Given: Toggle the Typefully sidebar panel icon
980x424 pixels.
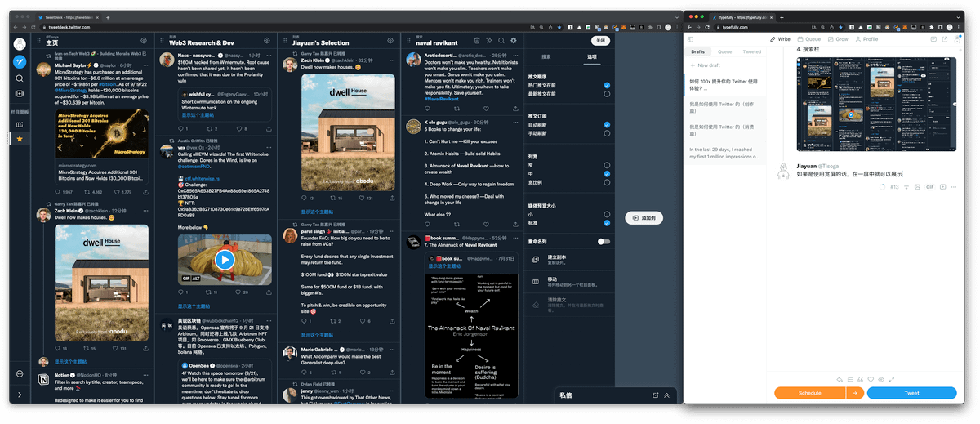Looking at the screenshot, I should [x=690, y=38].
